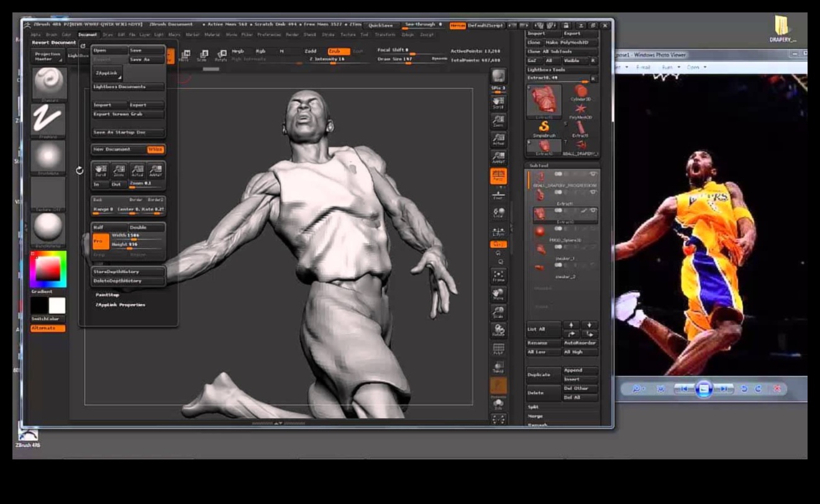Click the Scroll icon in the Document panel
The width and height of the screenshot is (820, 504).
point(100,170)
